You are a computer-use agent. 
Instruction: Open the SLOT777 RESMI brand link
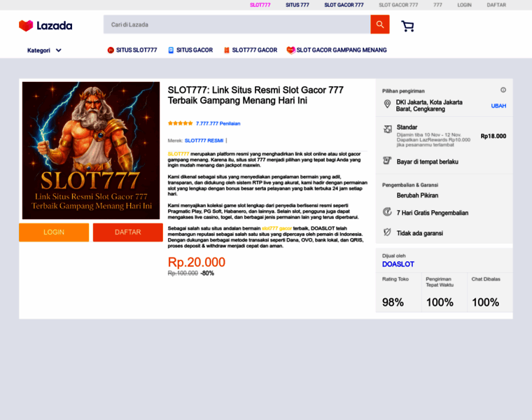tap(204, 141)
